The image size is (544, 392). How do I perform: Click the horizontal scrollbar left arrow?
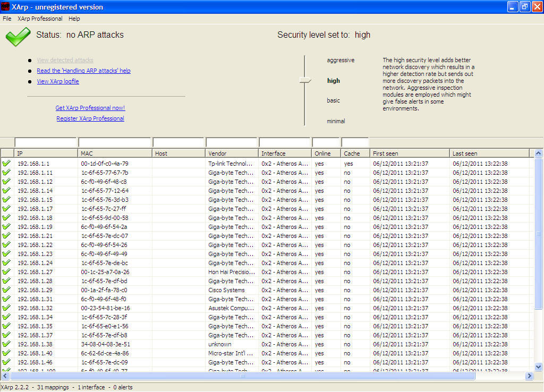(x=5, y=376)
